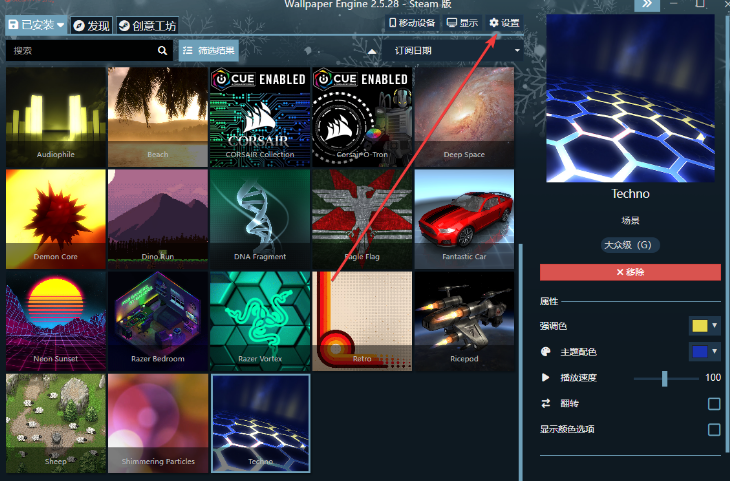Switch to the 已安装 installed tab
This screenshot has width=730, height=481.
pos(36,25)
